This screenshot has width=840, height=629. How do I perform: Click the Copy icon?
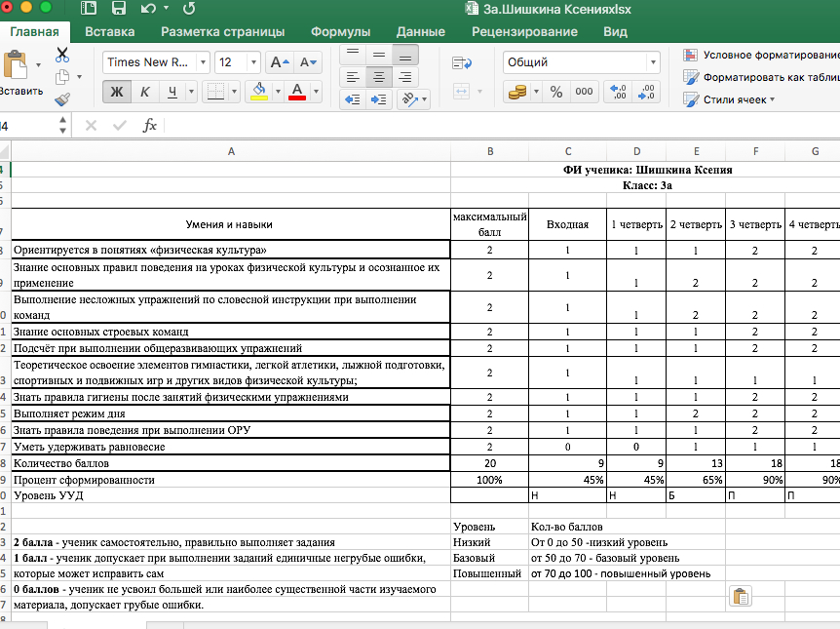coord(62,77)
